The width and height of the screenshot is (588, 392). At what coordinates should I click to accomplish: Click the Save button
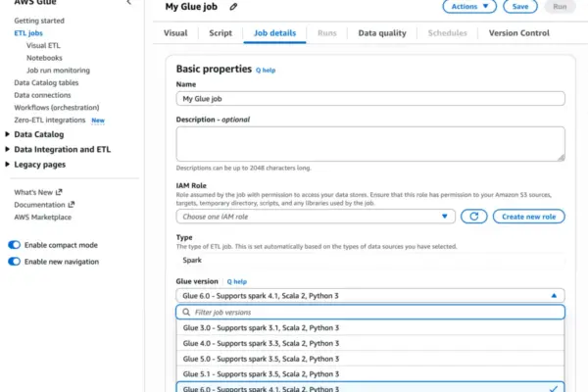520,7
